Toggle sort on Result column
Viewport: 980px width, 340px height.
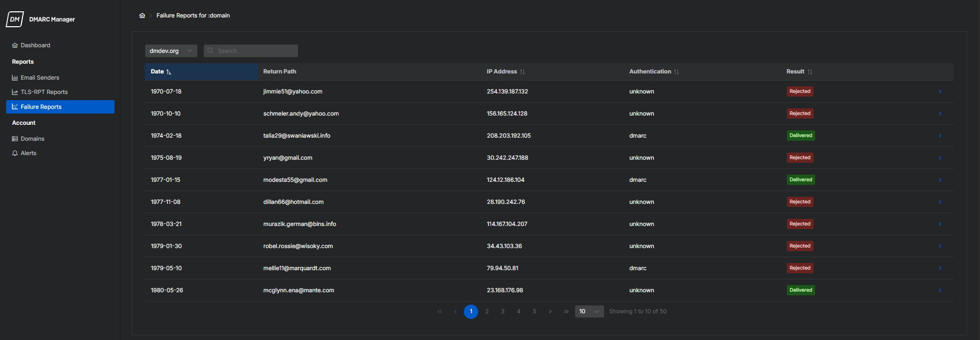tap(809, 72)
